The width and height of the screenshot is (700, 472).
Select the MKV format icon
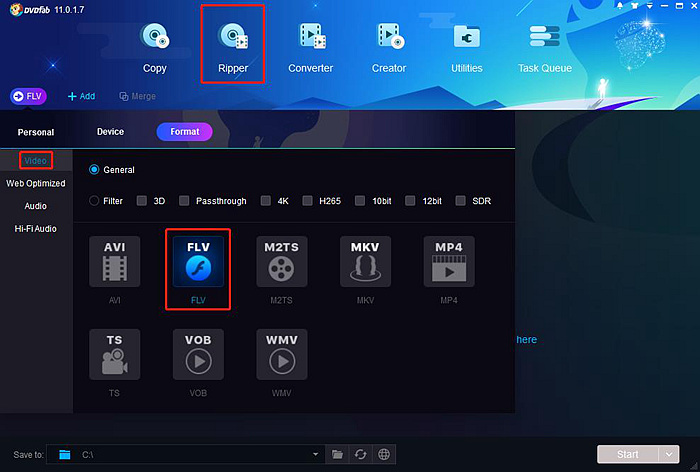pos(365,262)
